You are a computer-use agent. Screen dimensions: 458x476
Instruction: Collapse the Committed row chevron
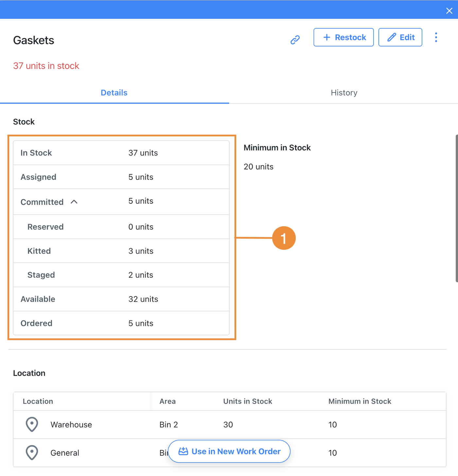(74, 202)
